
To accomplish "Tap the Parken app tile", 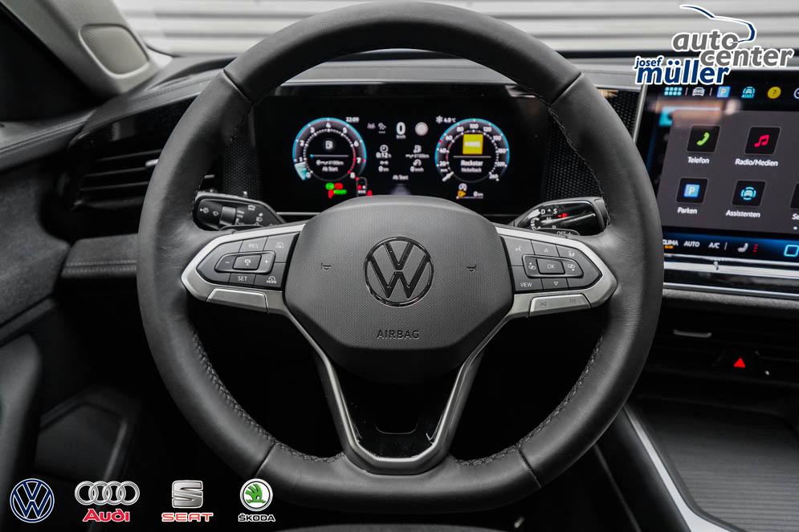I will (x=691, y=191).
